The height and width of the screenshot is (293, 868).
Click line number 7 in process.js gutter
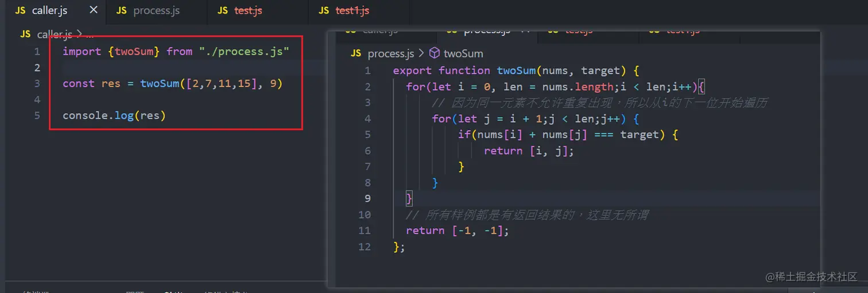click(367, 166)
